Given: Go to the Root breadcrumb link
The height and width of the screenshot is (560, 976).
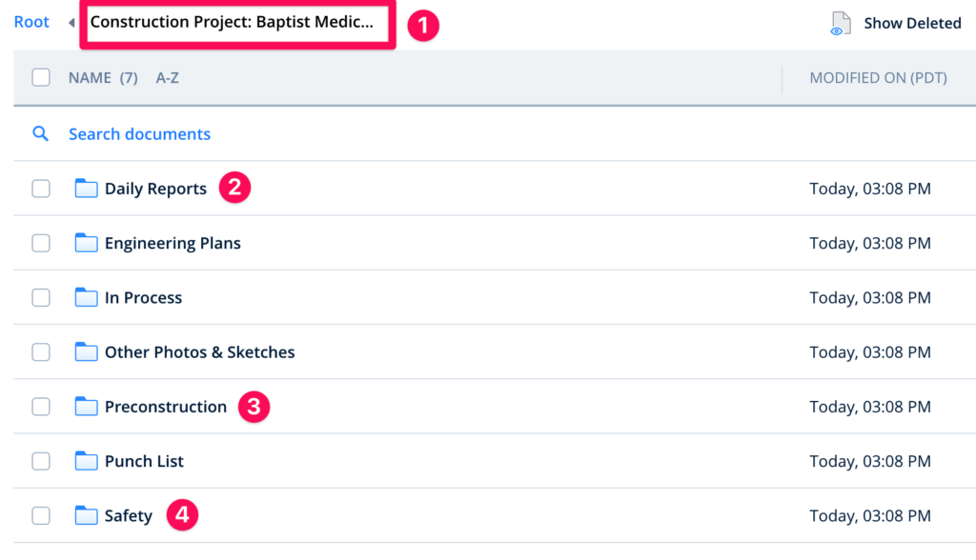Looking at the screenshot, I should click(x=31, y=22).
